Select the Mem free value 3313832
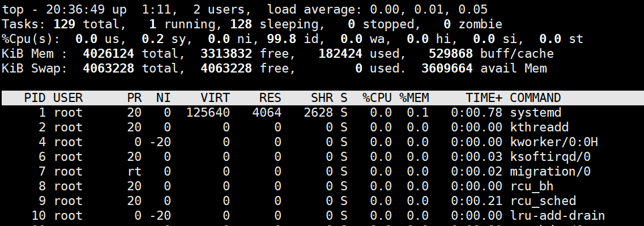The image size is (644, 226). (x=227, y=54)
